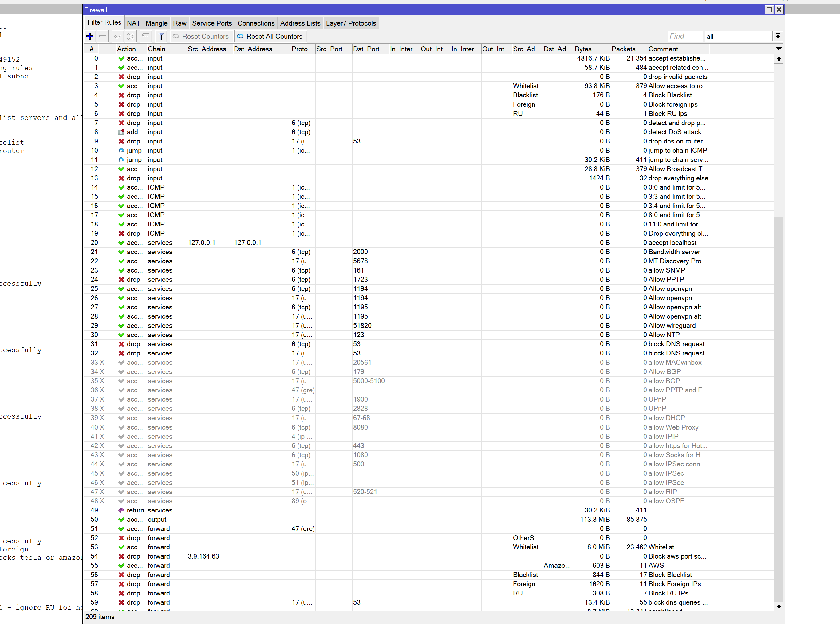Sort by the Action column header
The height and width of the screenshot is (624, 840).
click(x=131, y=49)
